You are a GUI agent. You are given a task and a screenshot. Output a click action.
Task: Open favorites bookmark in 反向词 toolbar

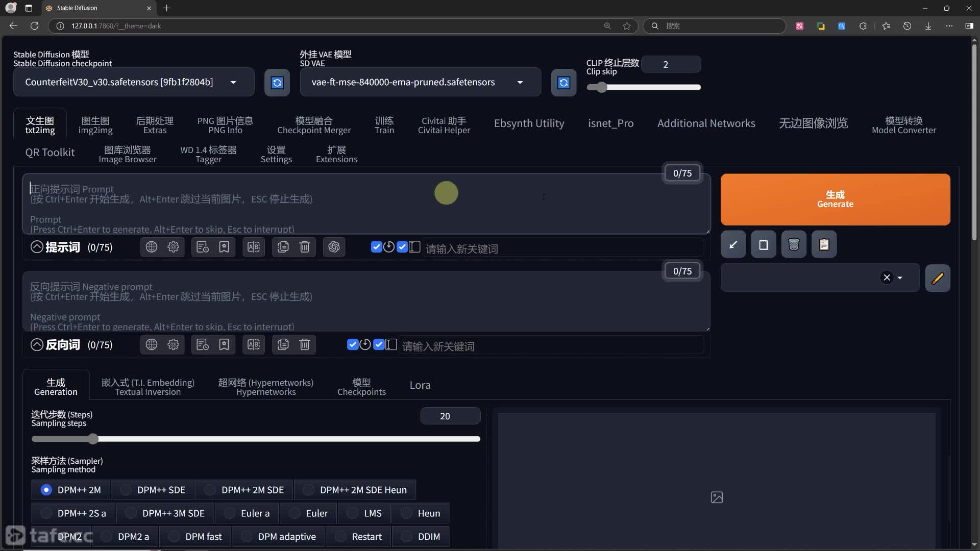pos(224,344)
